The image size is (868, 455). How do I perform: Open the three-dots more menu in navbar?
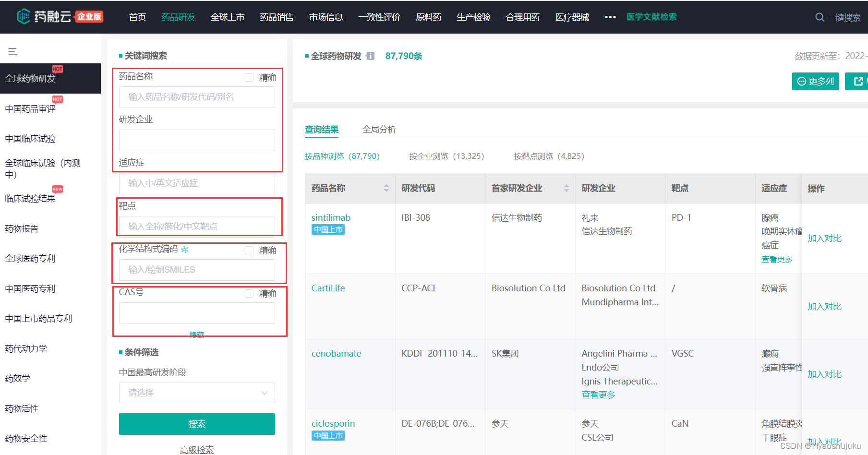click(x=610, y=17)
